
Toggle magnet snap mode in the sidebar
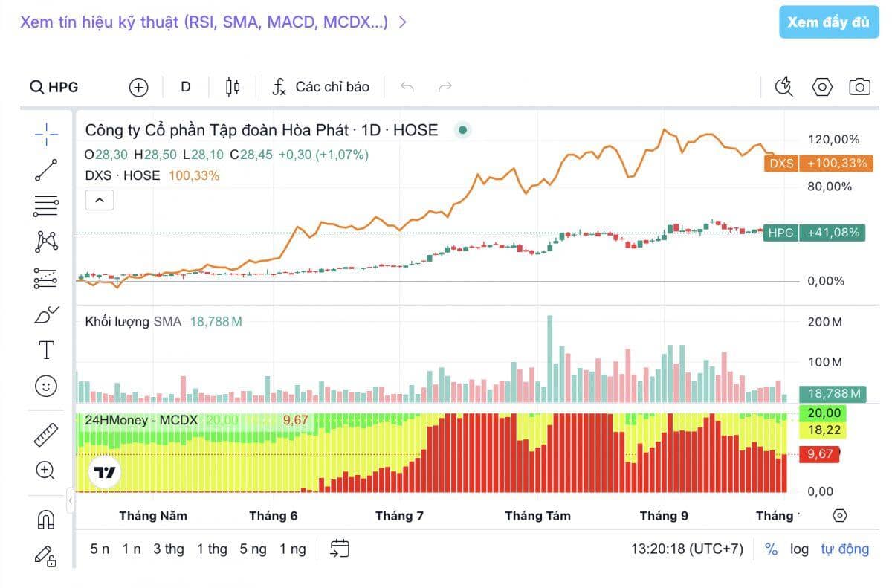(45, 520)
